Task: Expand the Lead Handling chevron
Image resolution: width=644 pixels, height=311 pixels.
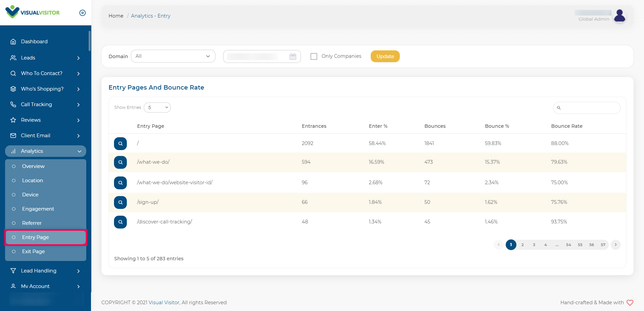Action: click(x=78, y=271)
